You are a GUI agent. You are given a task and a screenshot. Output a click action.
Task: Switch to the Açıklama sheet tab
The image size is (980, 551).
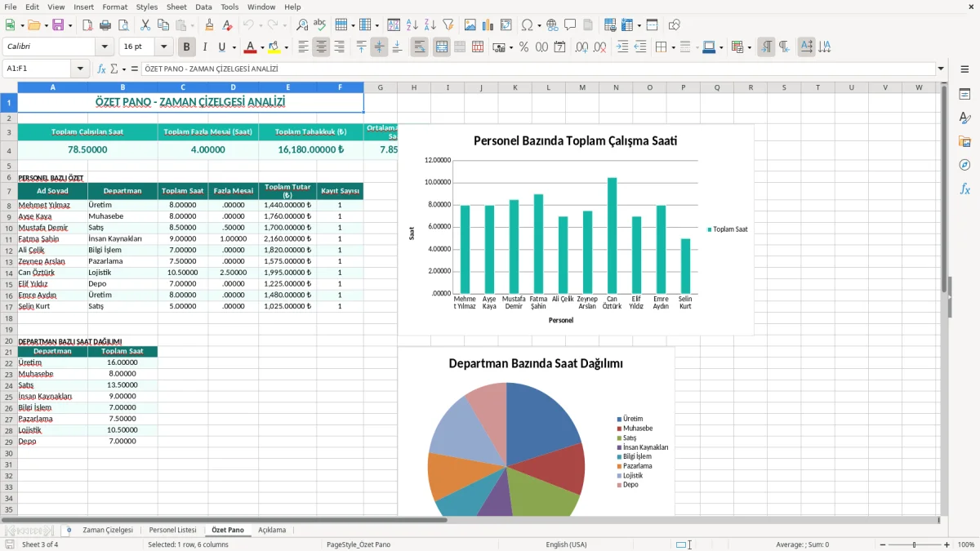tap(272, 530)
